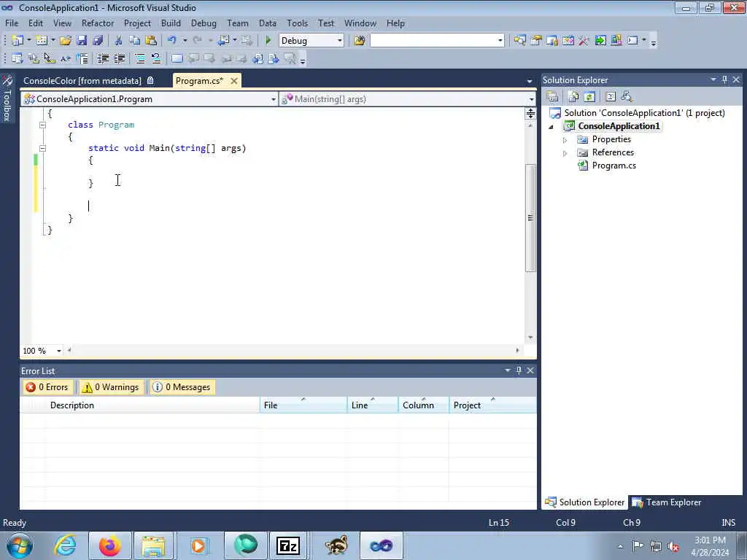The height and width of the screenshot is (560, 747).
Task: Toggle the 0 Warnings filter button
Action: point(111,387)
